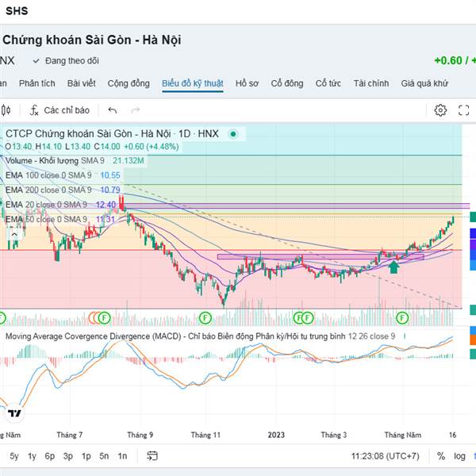Click F event marker near Tháng Năm
476x476 pixels.
point(402,318)
